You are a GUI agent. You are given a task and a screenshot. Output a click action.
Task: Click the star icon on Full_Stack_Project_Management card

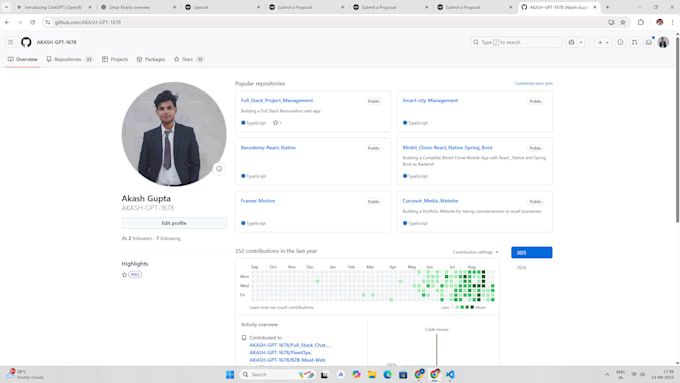[x=275, y=123]
